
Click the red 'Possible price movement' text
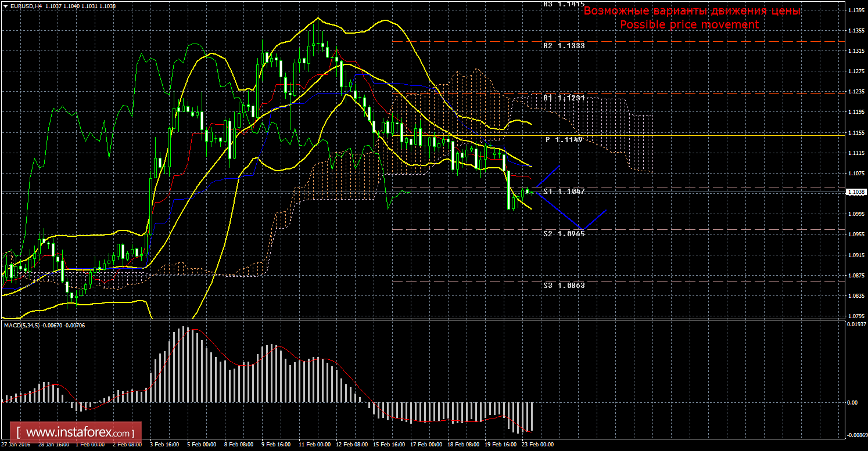pyautogui.click(x=689, y=24)
